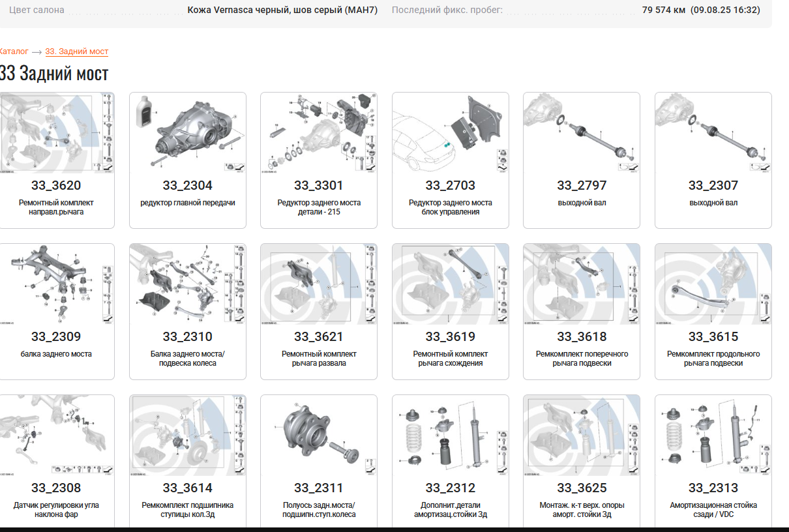Click code 33_2313
The width and height of the screenshot is (789, 532).
713,488
